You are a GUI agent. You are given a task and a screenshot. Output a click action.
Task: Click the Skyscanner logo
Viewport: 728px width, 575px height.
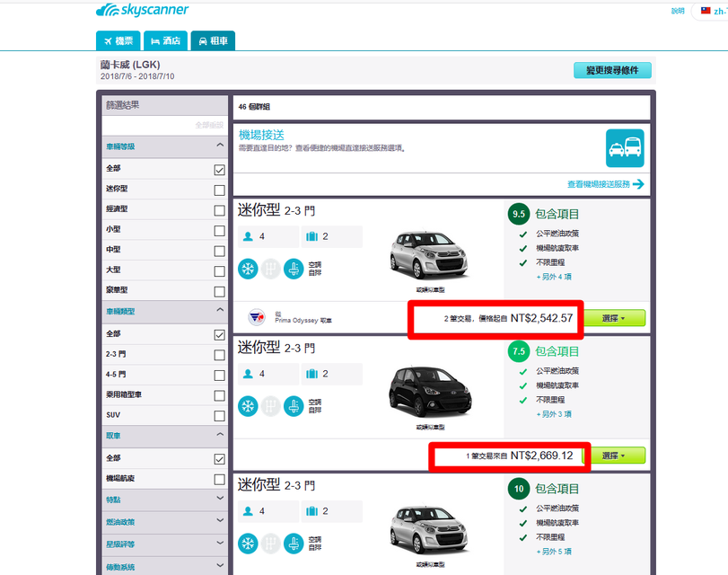click(142, 11)
